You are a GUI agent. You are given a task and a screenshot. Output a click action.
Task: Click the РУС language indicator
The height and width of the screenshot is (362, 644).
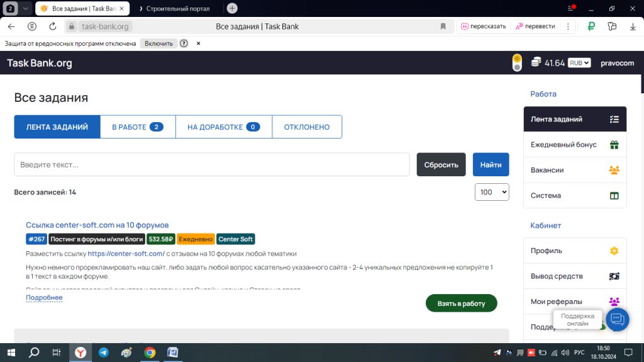click(x=579, y=353)
